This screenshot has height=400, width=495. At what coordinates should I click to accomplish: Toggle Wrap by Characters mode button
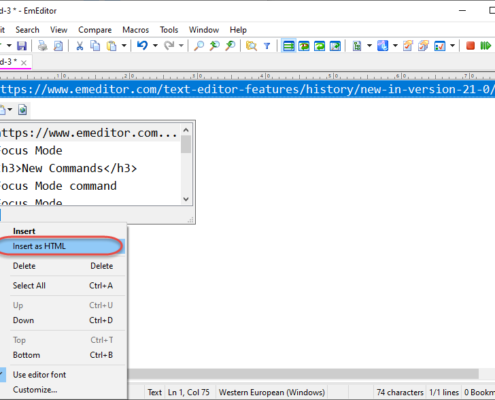click(304, 45)
